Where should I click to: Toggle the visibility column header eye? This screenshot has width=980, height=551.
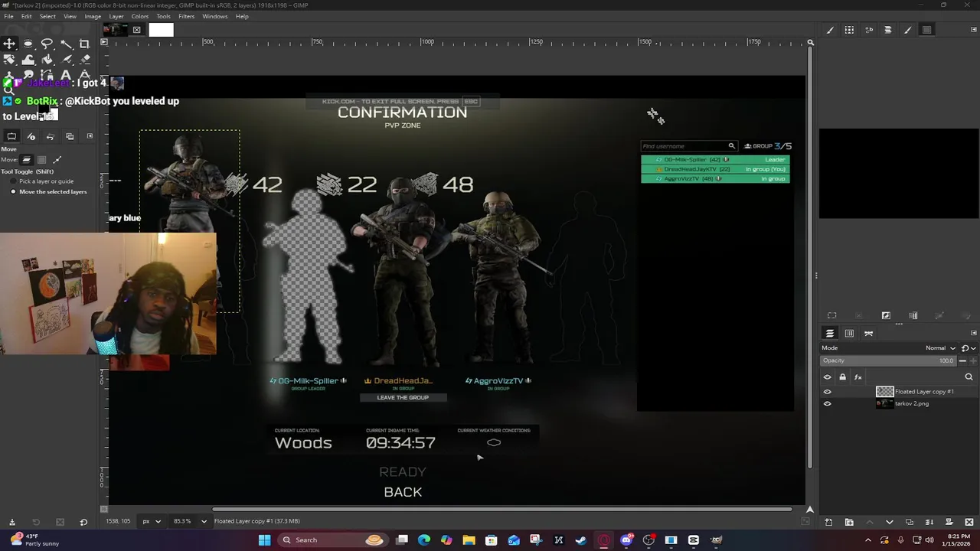[827, 377]
